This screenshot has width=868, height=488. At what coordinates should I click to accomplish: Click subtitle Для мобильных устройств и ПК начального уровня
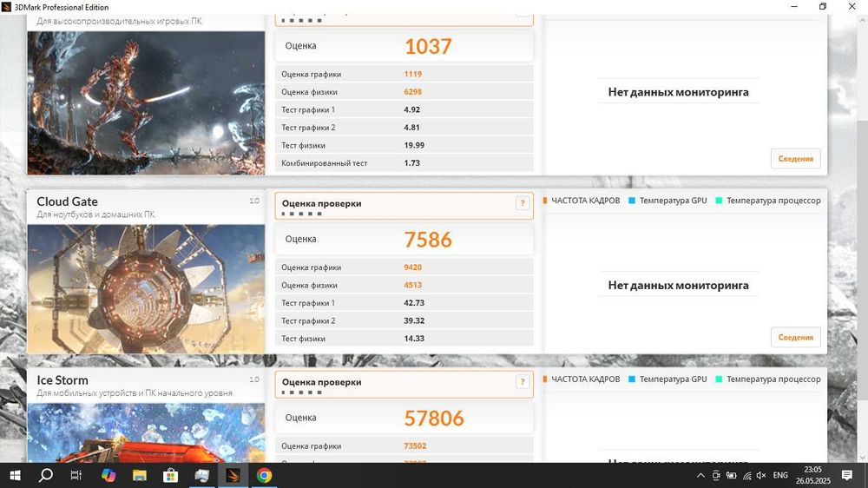pyautogui.click(x=135, y=392)
